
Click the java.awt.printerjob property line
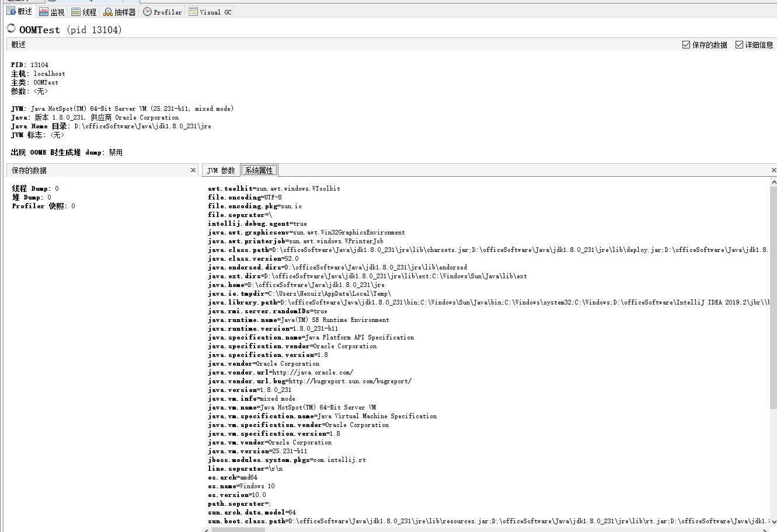(295, 241)
